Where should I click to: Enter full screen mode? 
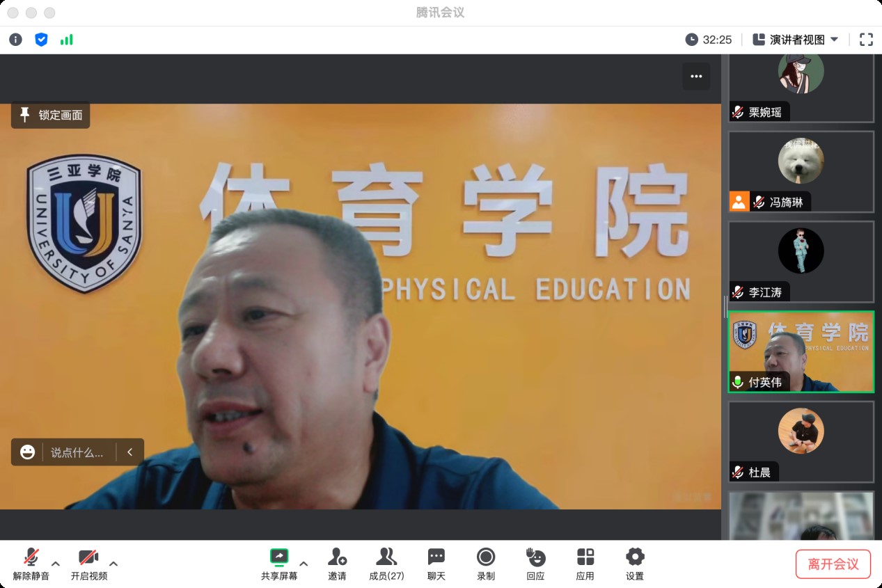pyautogui.click(x=866, y=40)
